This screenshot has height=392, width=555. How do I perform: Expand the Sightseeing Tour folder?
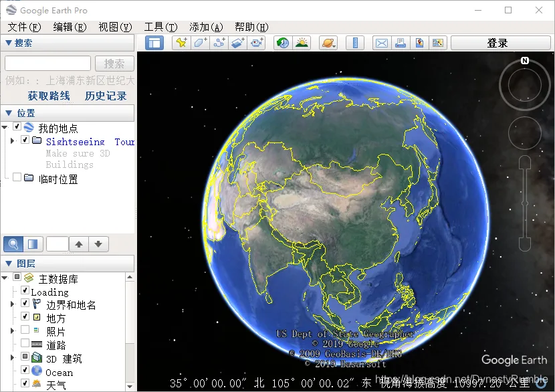(13, 140)
